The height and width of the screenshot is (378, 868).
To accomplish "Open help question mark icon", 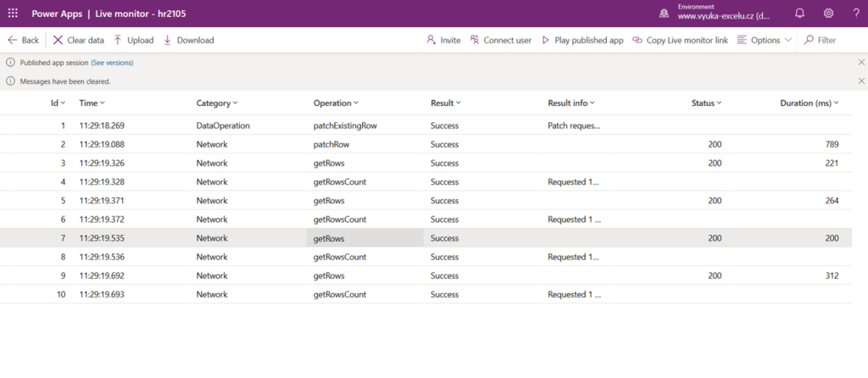I will click(856, 14).
